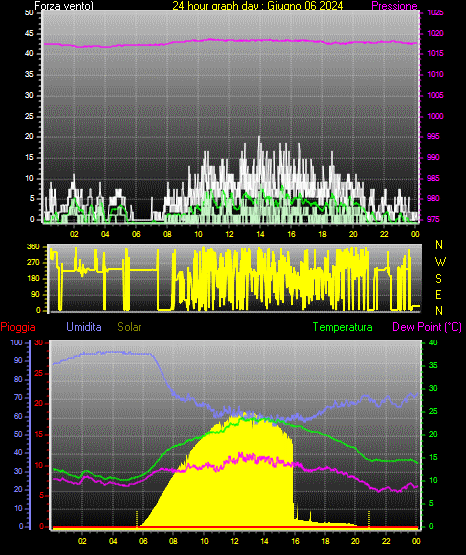The height and width of the screenshot is (555, 466).
Task: Select the 360 value on the wind direction axis
Action: (x=33, y=247)
